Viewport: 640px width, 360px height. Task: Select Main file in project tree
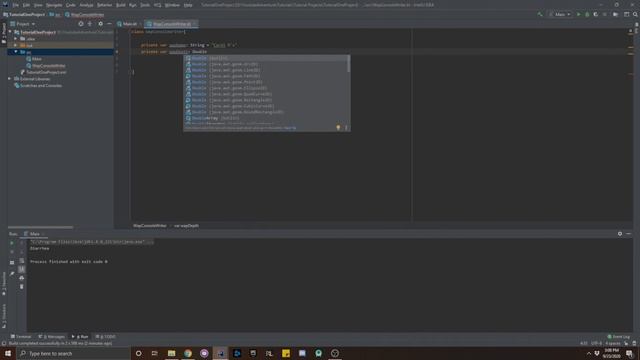33,59
